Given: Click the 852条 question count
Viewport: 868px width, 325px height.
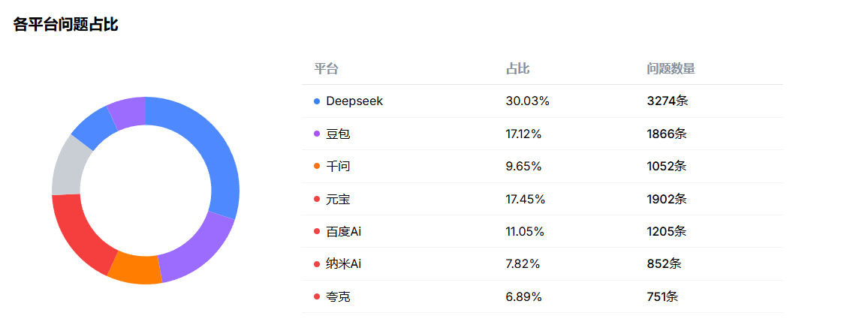Looking at the screenshot, I should 664,264.
